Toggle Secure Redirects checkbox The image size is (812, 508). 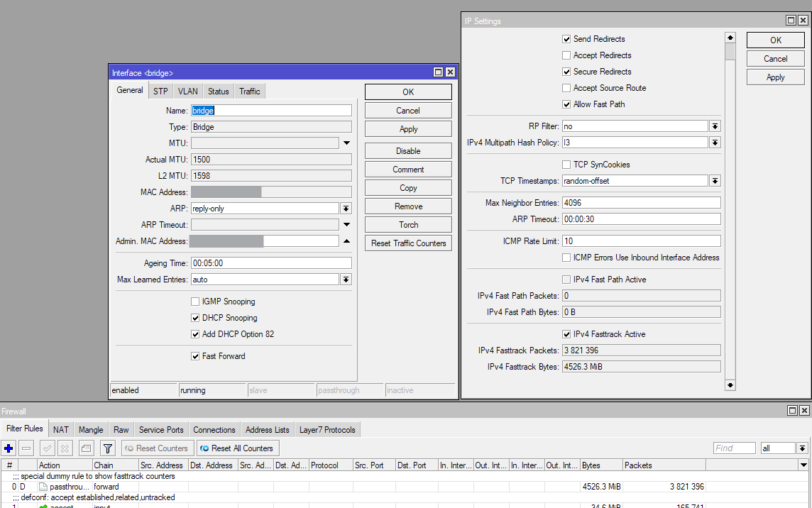[x=566, y=72]
